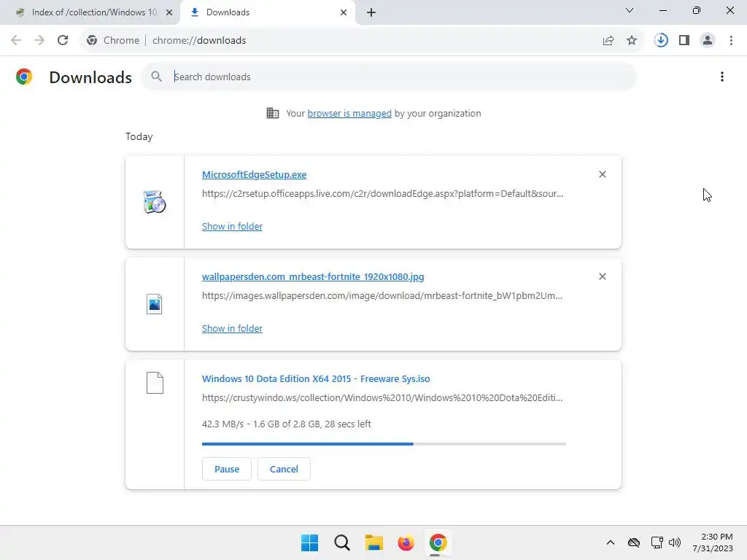Open the Windows Start menu
This screenshot has width=747, height=560.
click(309, 542)
